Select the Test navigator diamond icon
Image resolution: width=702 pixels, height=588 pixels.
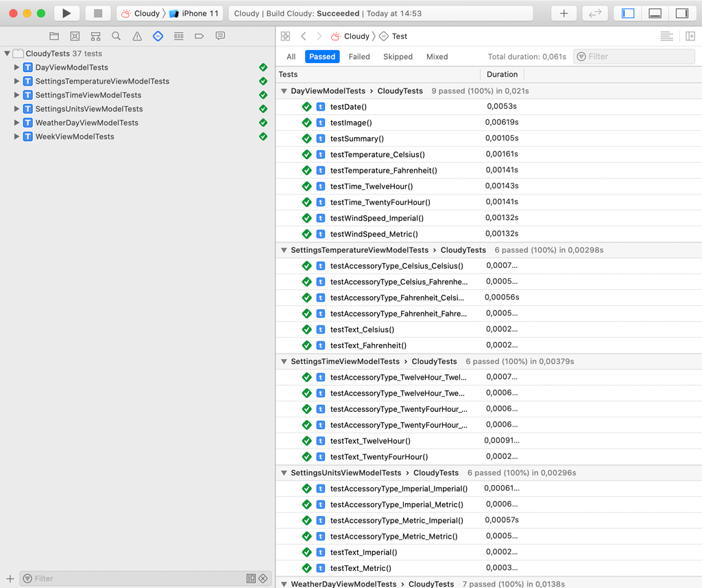(x=158, y=36)
